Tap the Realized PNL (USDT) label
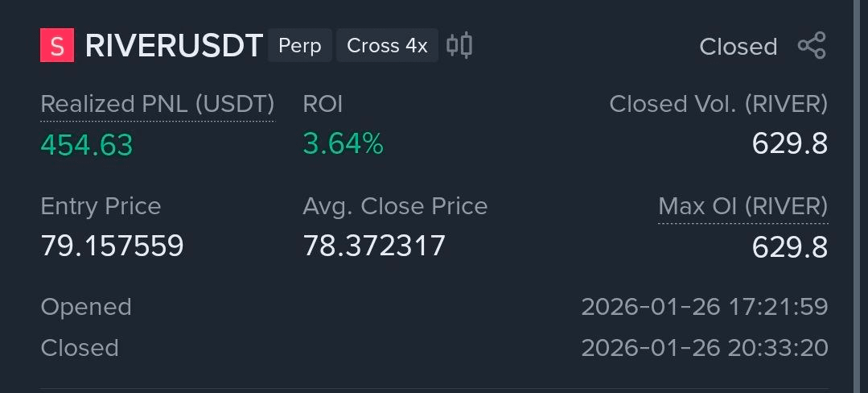The height and width of the screenshot is (393, 868). coord(157,104)
